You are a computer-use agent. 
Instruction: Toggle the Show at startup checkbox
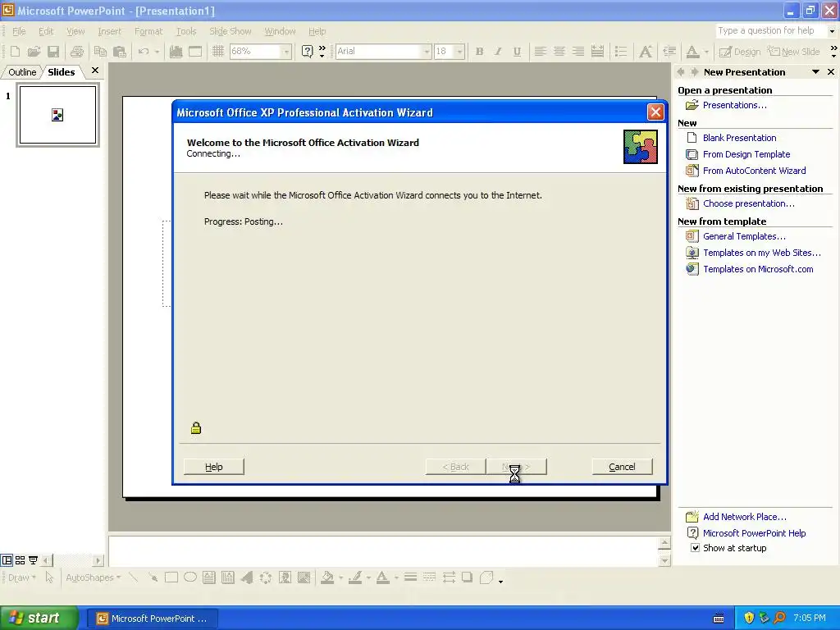pyautogui.click(x=695, y=547)
